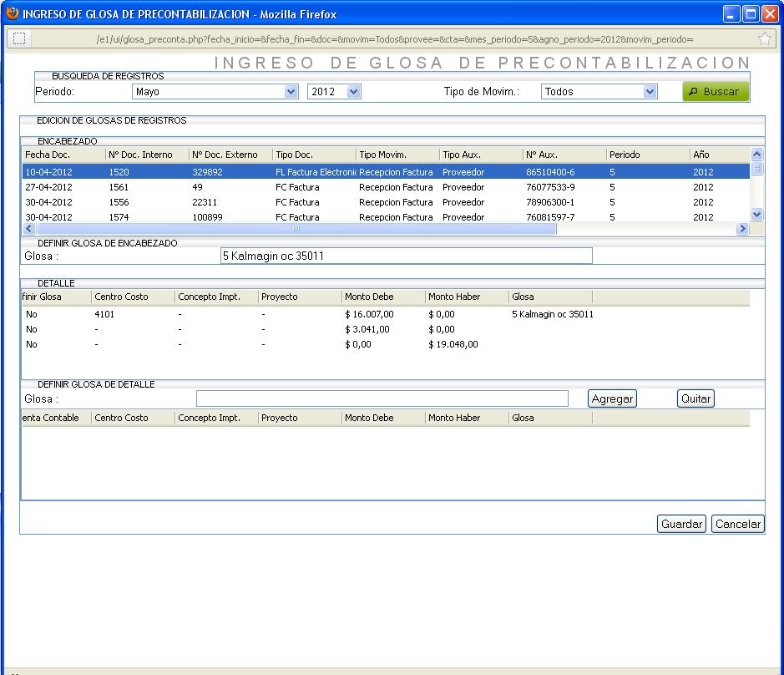
Task: Click the Guardar button
Action: click(681, 524)
